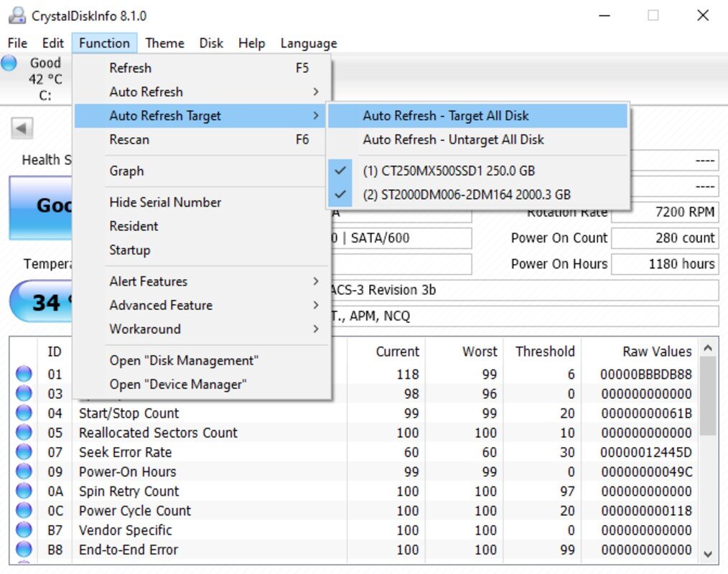Screen dimensions: 728x574
Task: Click the SMART list vertical scrollbar thumb
Action: (x=708, y=396)
